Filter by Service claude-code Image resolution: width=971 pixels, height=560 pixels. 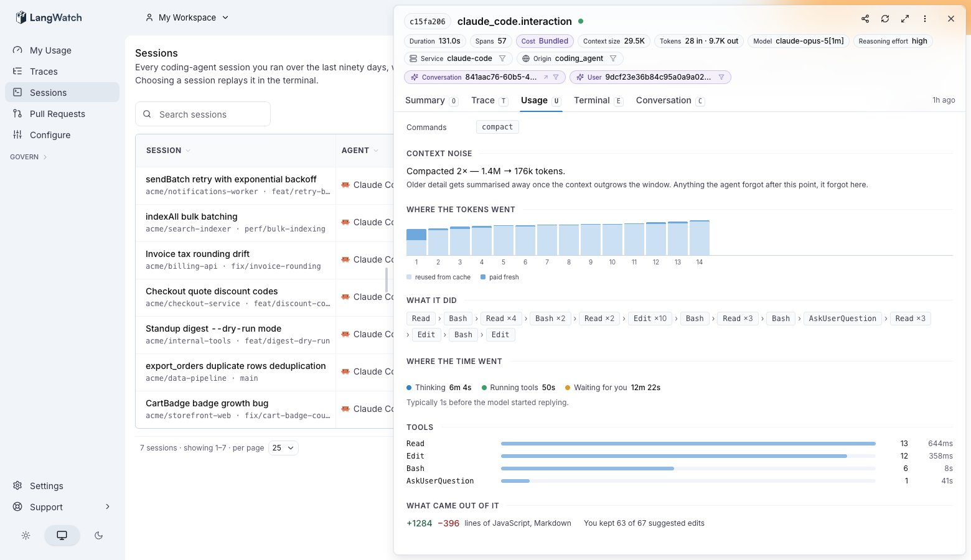pos(502,58)
